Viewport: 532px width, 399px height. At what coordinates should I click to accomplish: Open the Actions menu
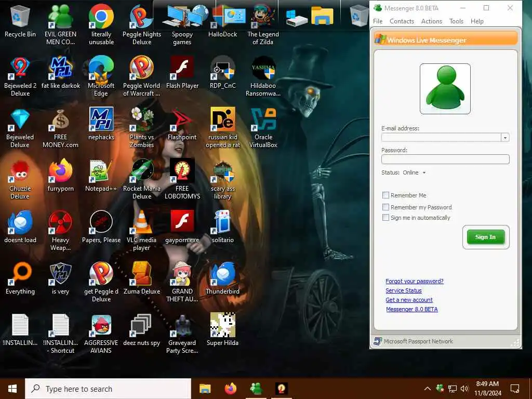[432, 21]
